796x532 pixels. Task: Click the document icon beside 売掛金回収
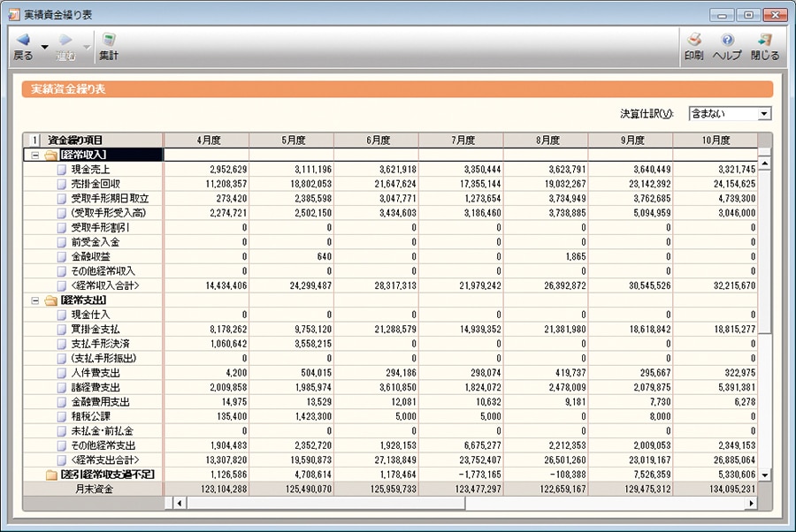pyautogui.click(x=62, y=184)
